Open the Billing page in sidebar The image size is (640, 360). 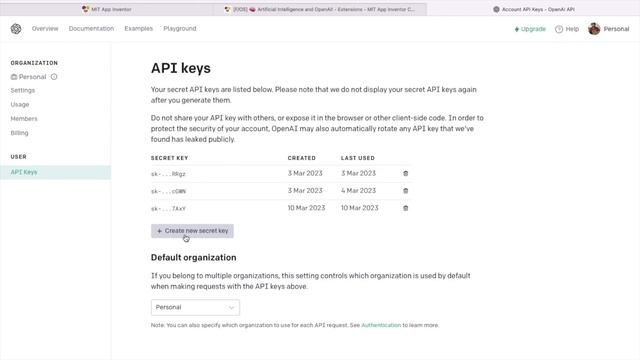(19, 133)
